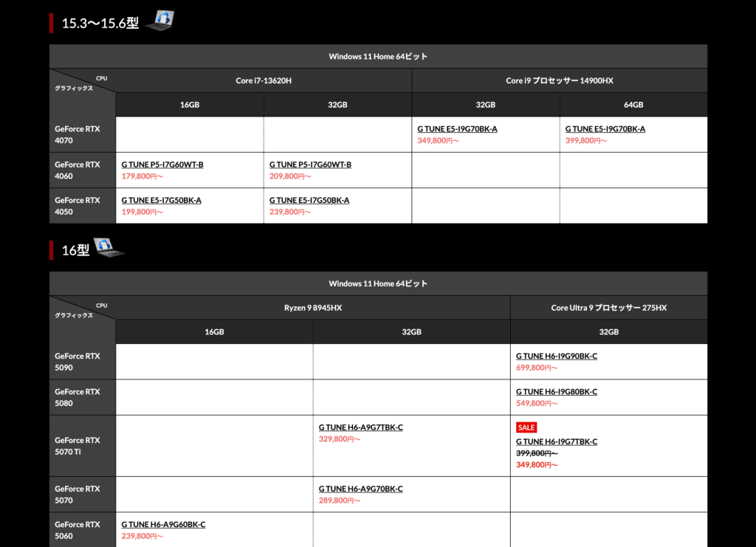Open the G TUNE H6-I9G80BK-C product link
The image size is (756, 547).
557,392
